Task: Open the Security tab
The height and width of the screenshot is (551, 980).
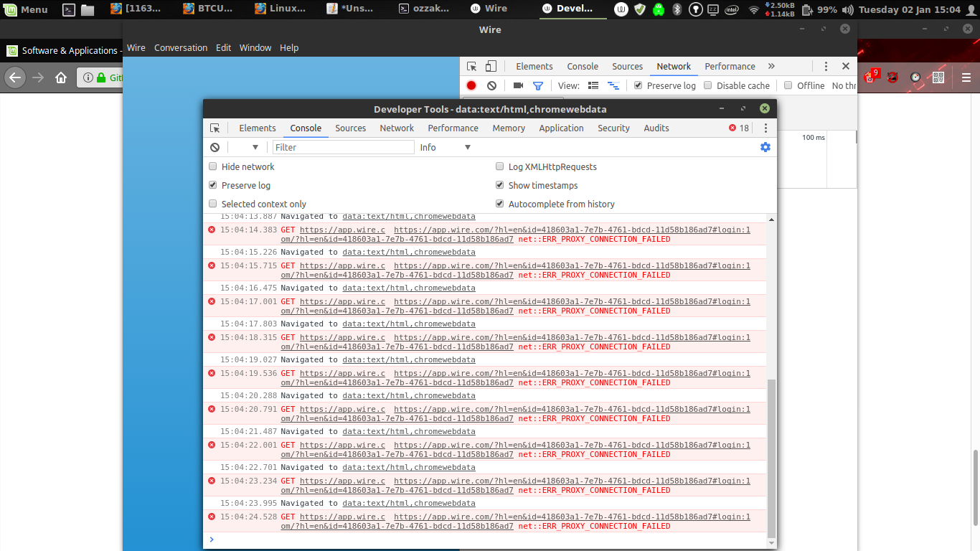Action: tap(613, 128)
